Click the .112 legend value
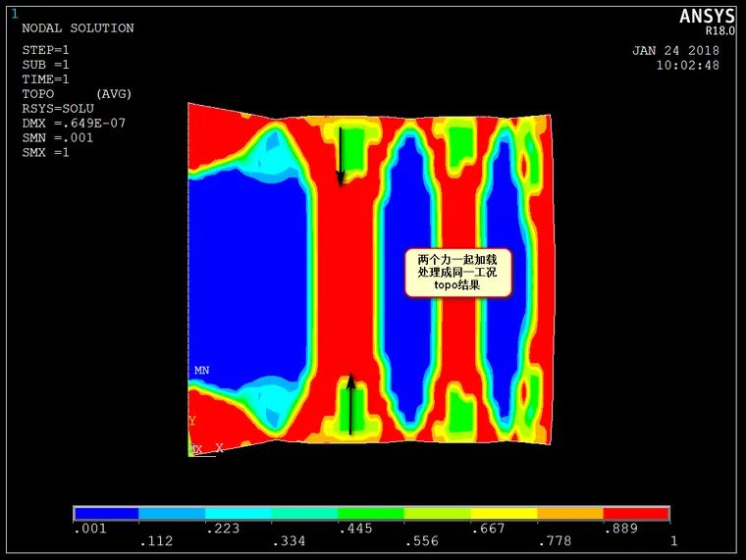 click(156, 541)
